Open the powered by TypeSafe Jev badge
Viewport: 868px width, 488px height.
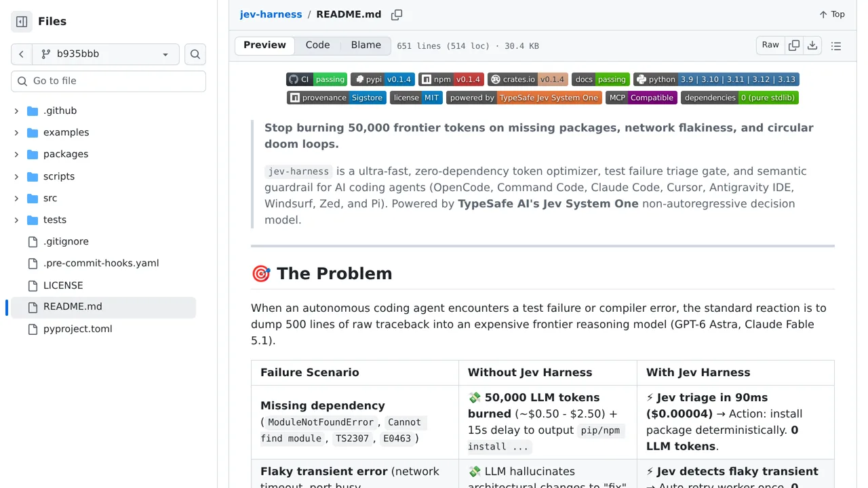[x=524, y=98]
